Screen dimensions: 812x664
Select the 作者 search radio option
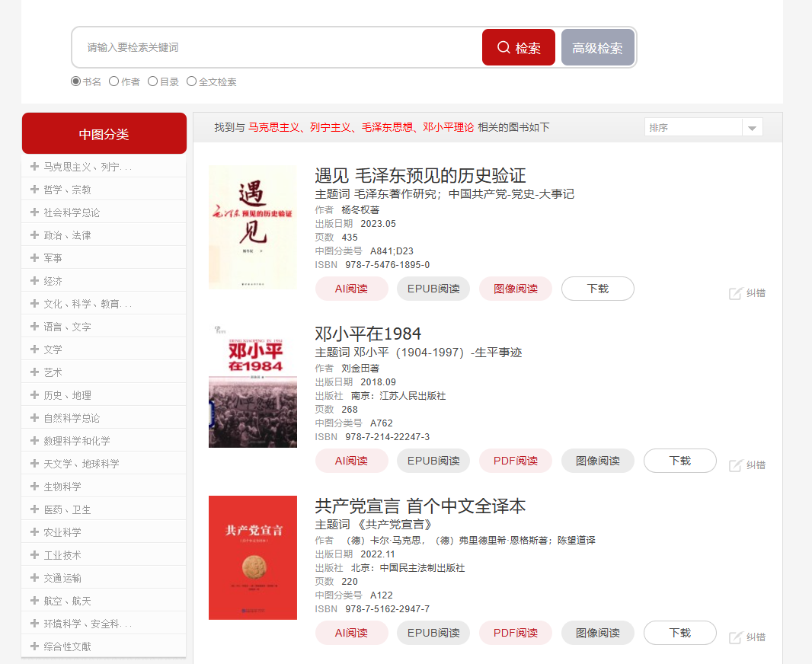(114, 81)
